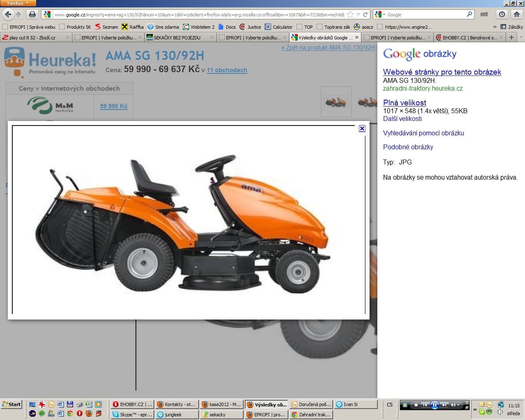
Task: Select the first tractor thumbnail
Action: pos(336,101)
